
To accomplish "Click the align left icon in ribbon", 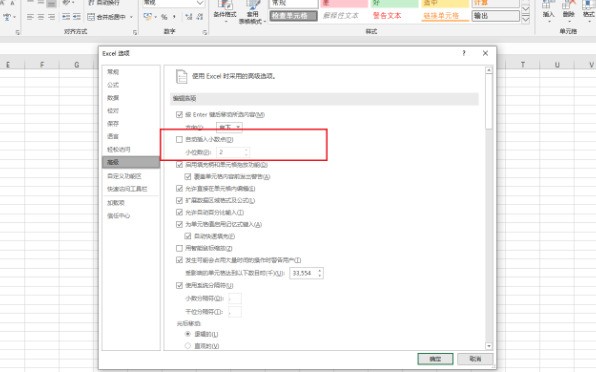I will coord(30,17).
